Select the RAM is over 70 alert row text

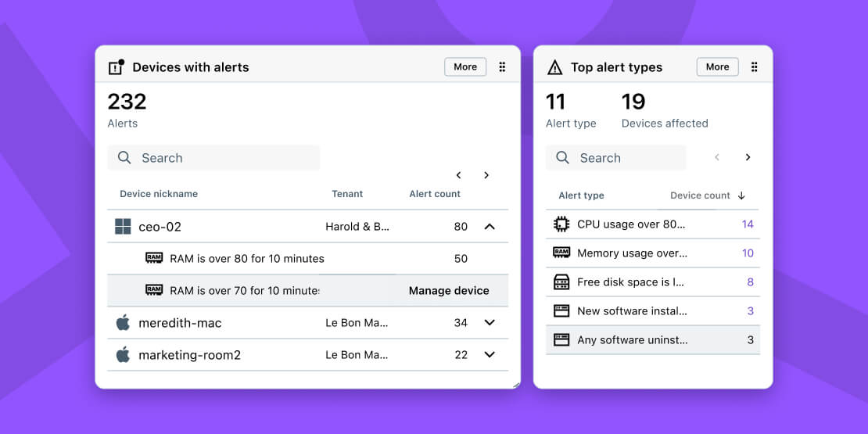(245, 291)
